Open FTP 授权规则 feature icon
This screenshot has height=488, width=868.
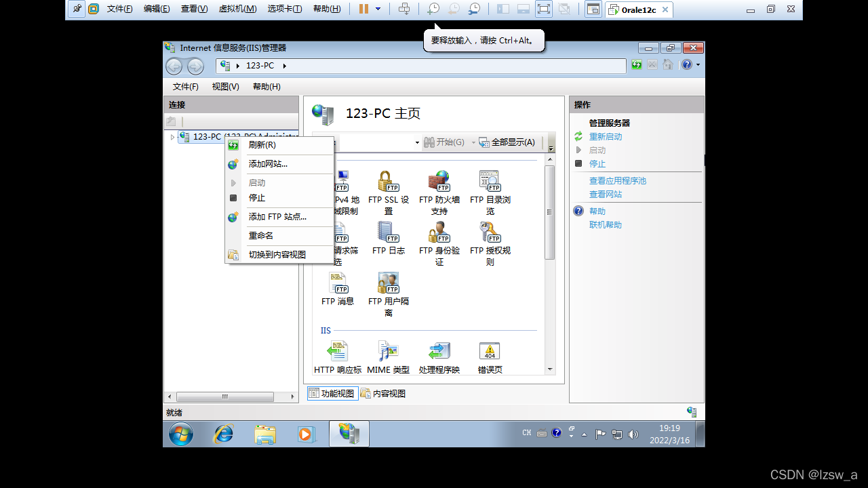490,243
